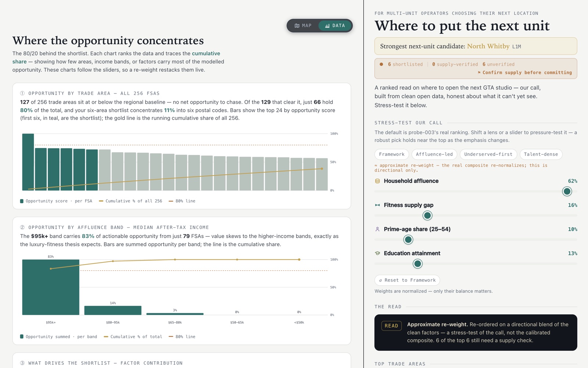
Task: Click the tallest teal bar in chart one
Action: point(28,162)
